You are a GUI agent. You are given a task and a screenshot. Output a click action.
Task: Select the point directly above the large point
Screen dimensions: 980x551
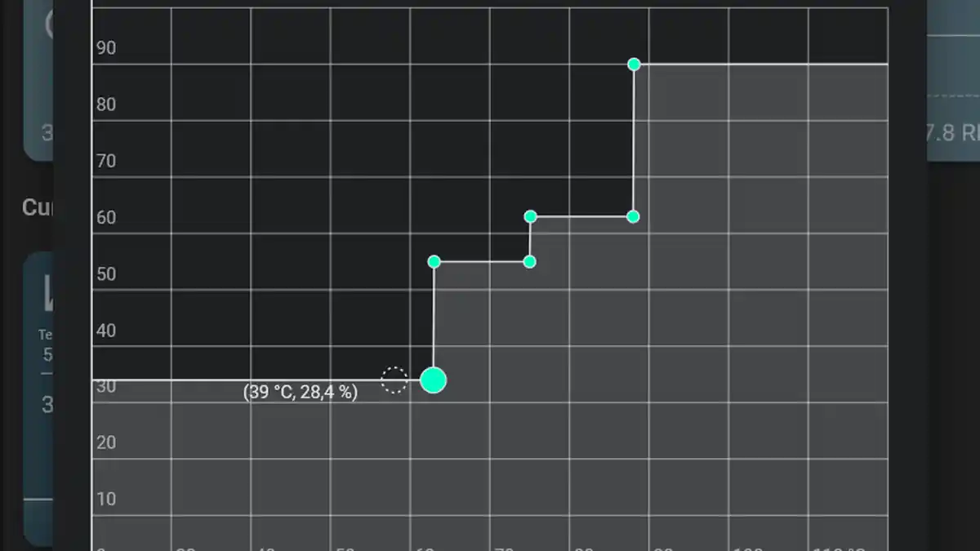coord(434,261)
